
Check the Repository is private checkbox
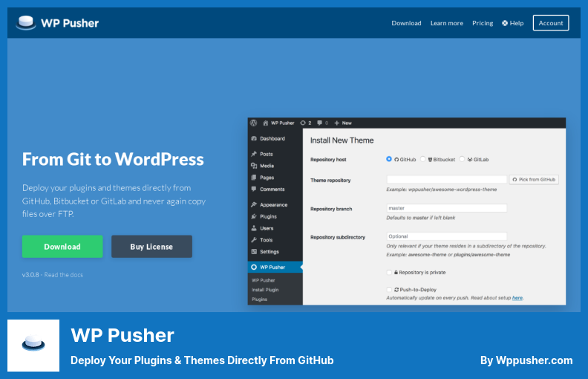(389, 273)
